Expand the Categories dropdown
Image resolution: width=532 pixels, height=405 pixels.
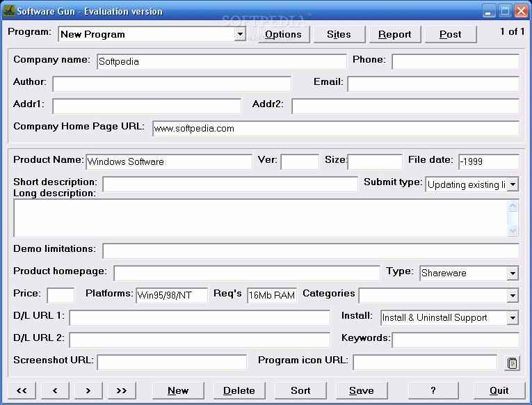(513, 296)
